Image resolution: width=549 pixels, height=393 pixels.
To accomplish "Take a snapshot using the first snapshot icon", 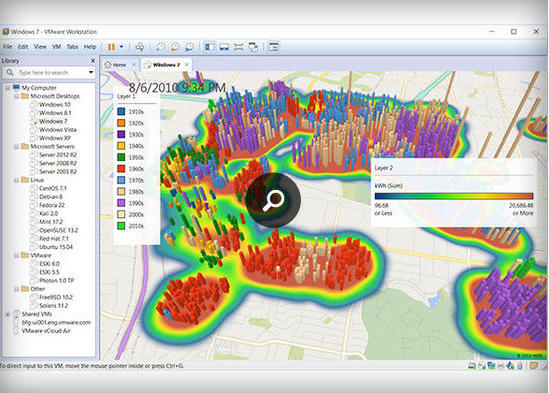I will (x=160, y=47).
